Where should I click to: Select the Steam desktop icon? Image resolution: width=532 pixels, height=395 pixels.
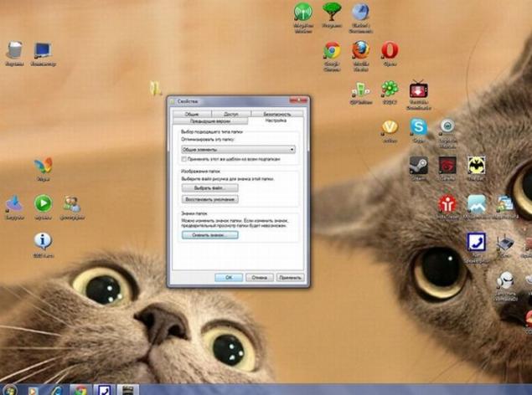tap(418, 166)
